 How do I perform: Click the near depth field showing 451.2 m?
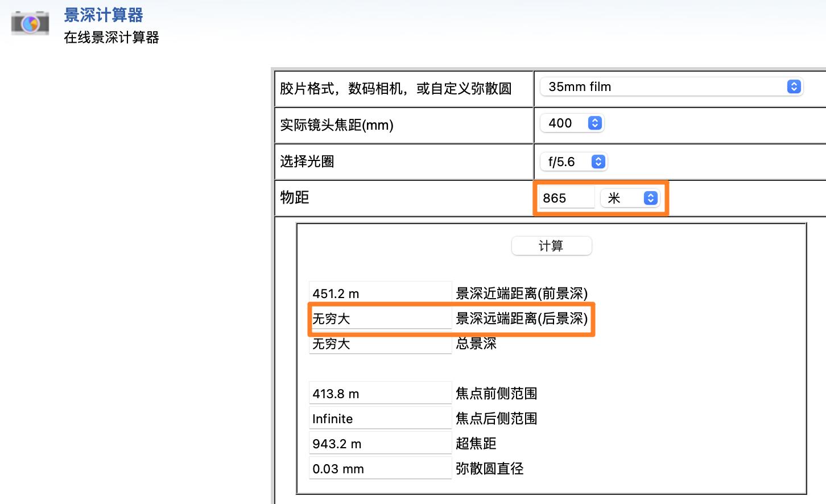click(x=380, y=293)
